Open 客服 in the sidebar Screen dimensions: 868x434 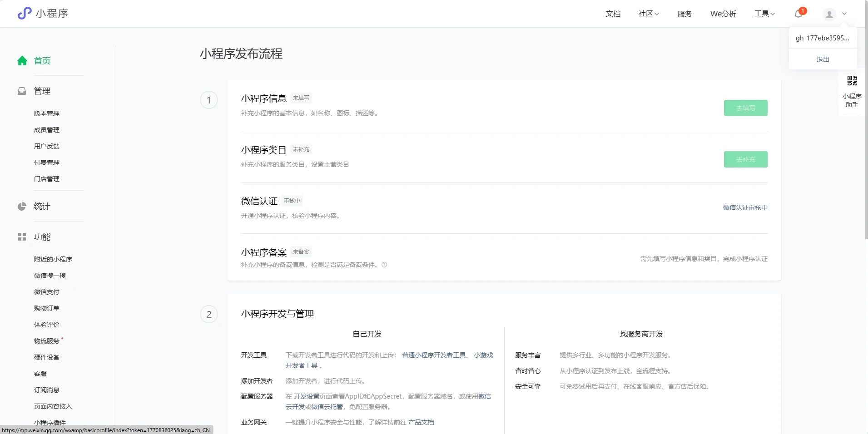(40, 374)
